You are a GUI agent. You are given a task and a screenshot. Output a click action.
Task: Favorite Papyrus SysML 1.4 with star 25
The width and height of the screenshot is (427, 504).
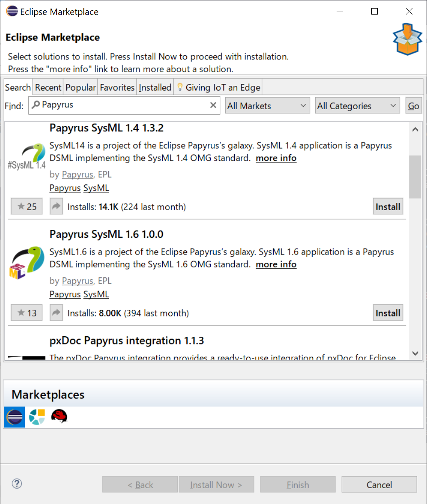point(27,206)
